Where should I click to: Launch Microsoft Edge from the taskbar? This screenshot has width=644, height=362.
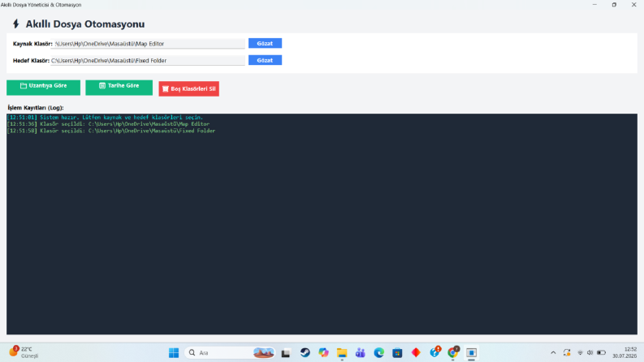[x=378, y=352]
